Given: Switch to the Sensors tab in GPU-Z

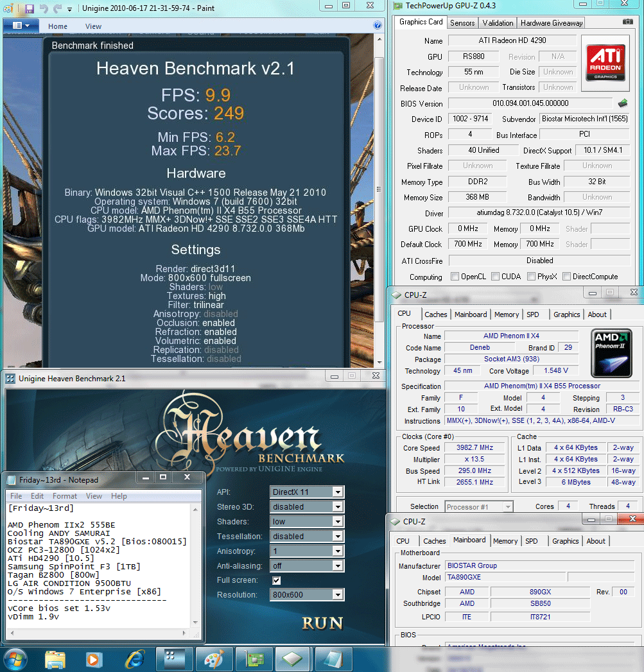Looking at the screenshot, I should (462, 23).
